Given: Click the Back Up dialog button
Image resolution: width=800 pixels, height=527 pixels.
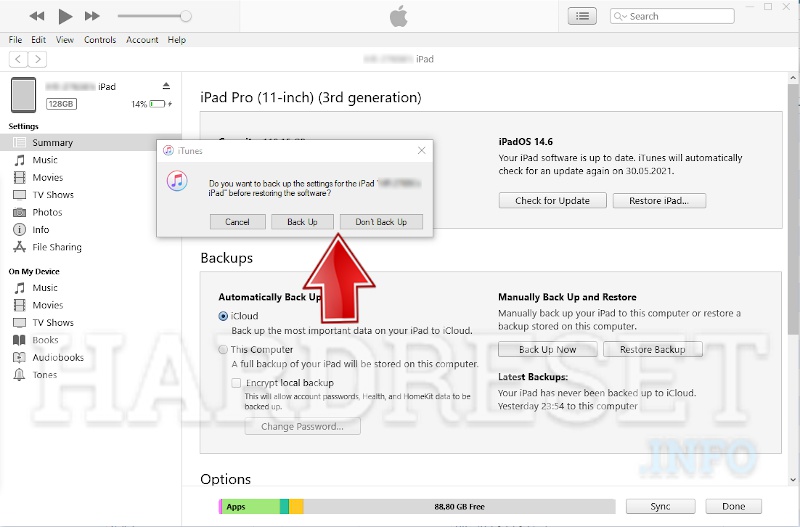Looking at the screenshot, I should [x=302, y=221].
